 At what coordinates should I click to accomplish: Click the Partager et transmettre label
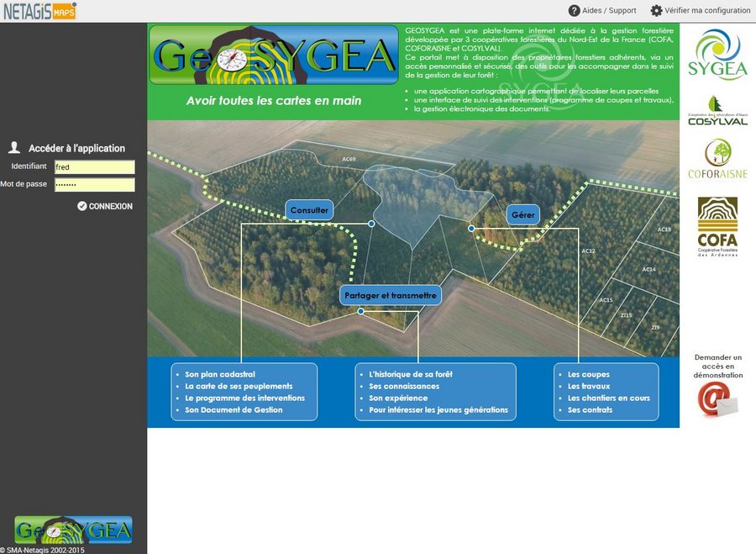[391, 296]
